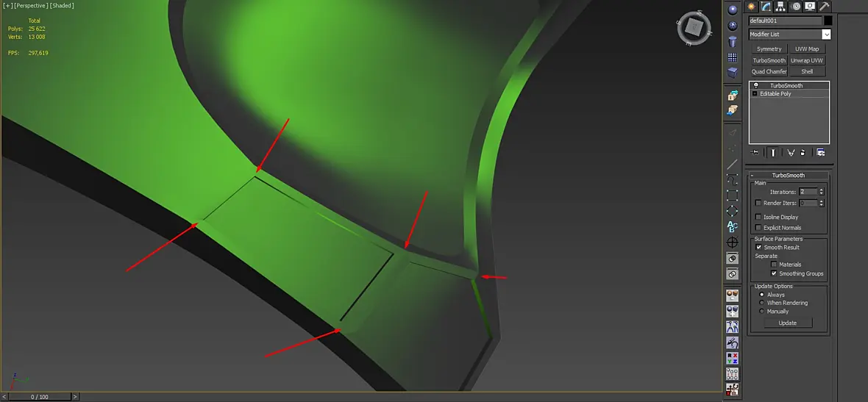This screenshot has height=402, width=868.
Task: Select the When Rendering radio option
Action: pyautogui.click(x=762, y=303)
